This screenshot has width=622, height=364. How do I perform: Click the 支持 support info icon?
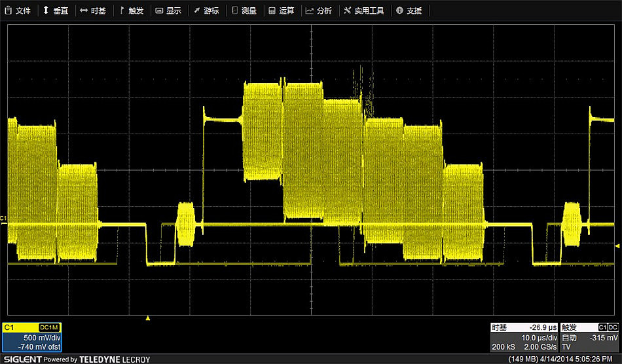pos(399,10)
